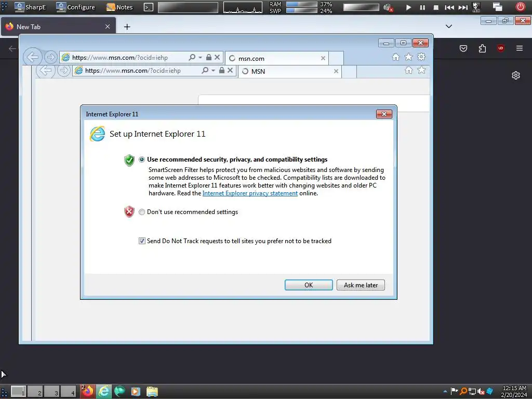Click the red power button icon
Image resolution: width=532 pixels, height=399 pixels.
pyautogui.click(x=520, y=7)
